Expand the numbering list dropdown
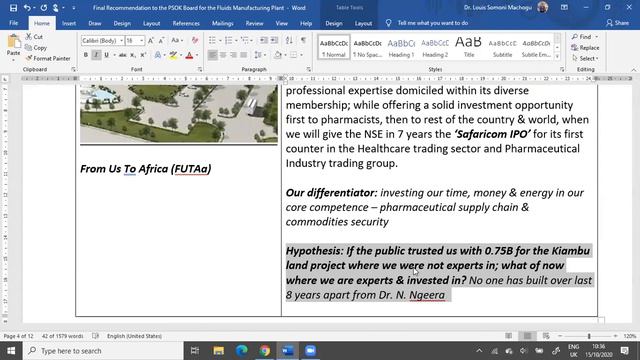This screenshot has height=360, width=640. pos(236,40)
